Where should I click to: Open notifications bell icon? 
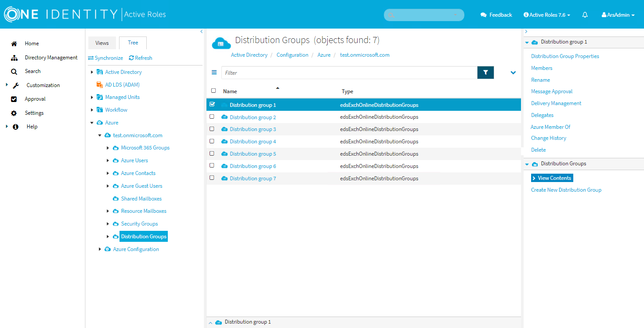tap(585, 15)
